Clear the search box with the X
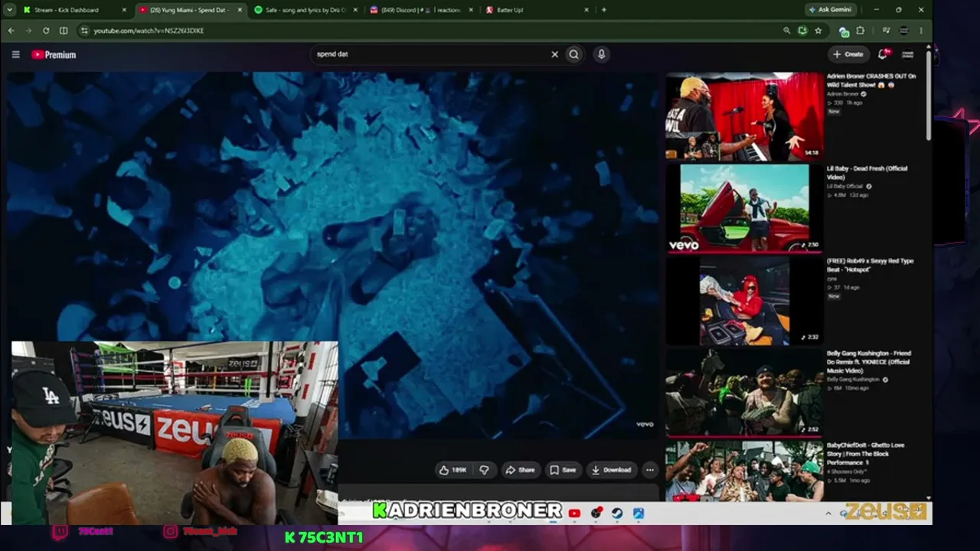The height and width of the screenshot is (551, 980). tap(555, 54)
